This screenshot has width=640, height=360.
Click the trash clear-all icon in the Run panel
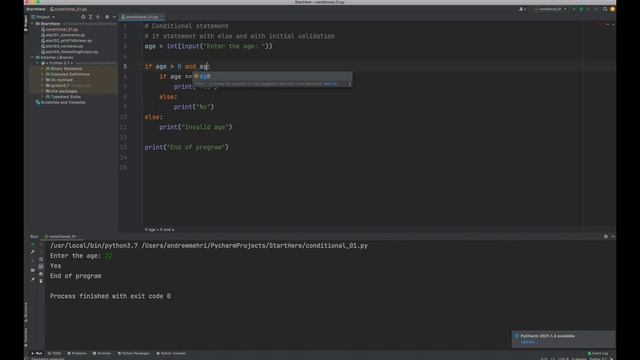pos(40,281)
